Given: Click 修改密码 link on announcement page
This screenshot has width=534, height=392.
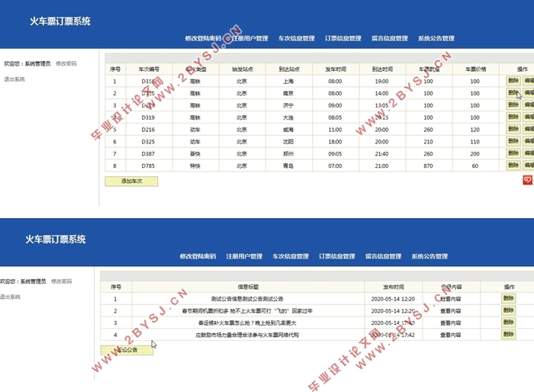Looking at the screenshot, I should point(61,281).
